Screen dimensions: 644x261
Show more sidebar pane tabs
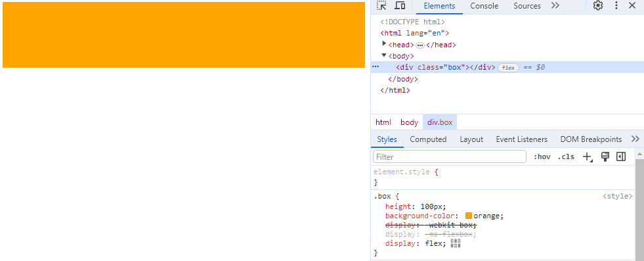tap(635, 139)
